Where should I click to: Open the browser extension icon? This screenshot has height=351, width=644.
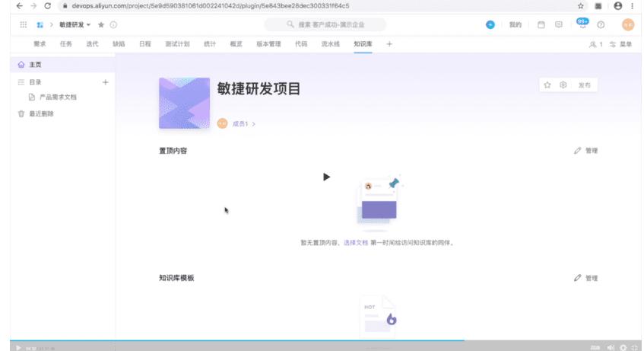598,6
